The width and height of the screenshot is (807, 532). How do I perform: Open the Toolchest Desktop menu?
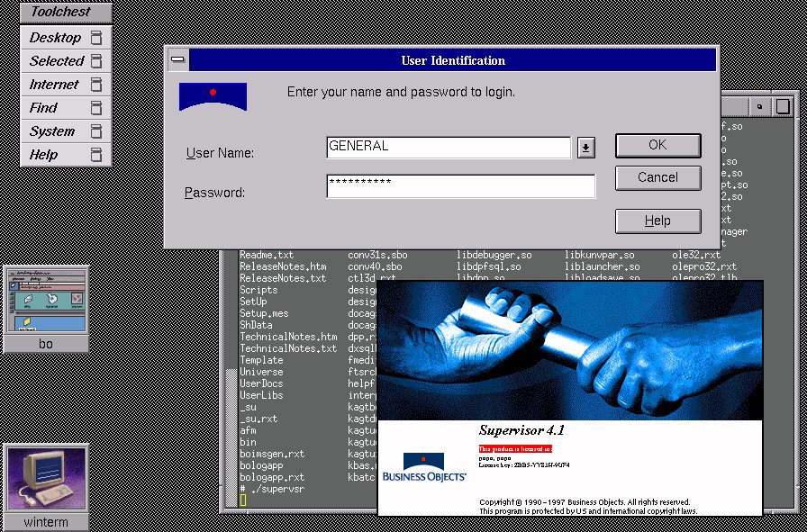point(55,38)
